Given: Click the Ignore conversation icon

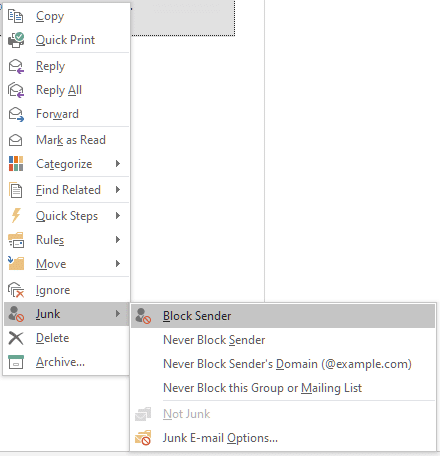Looking at the screenshot, I should click(16, 290).
